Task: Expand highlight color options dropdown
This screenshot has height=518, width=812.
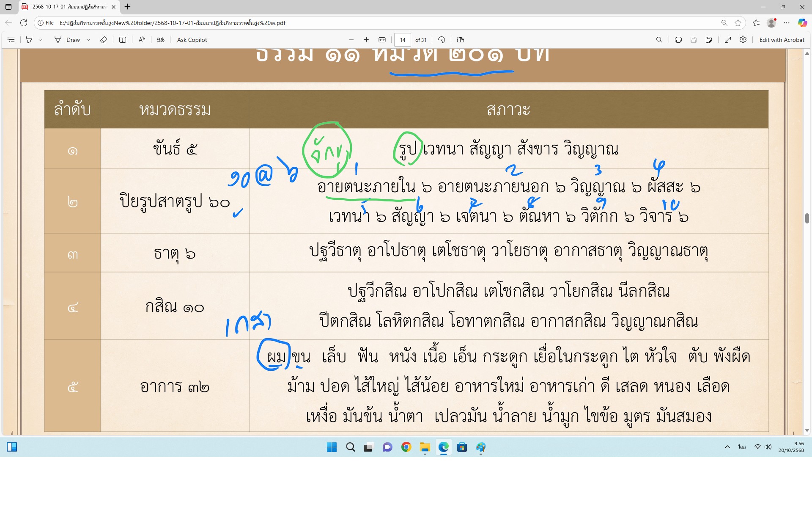Action: tap(40, 40)
